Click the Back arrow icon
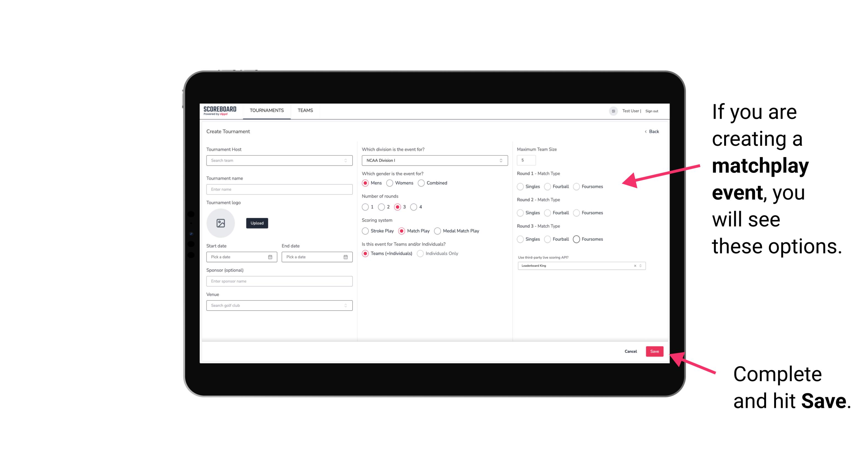Image resolution: width=868 pixels, height=467 pixels. click(644, 132)
